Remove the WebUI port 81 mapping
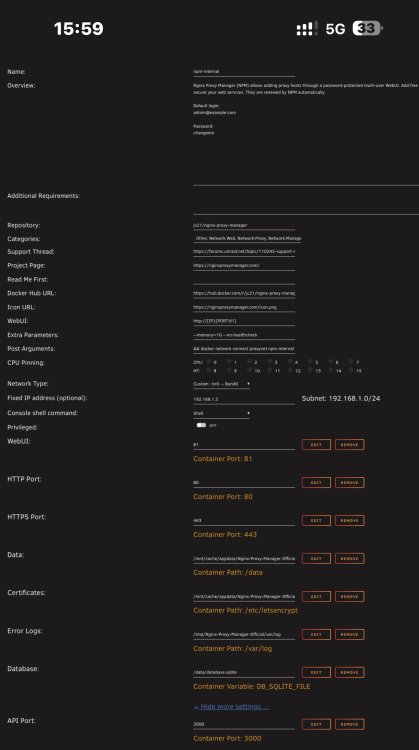Viewport: 419px width, 750px height. (350, 444)
